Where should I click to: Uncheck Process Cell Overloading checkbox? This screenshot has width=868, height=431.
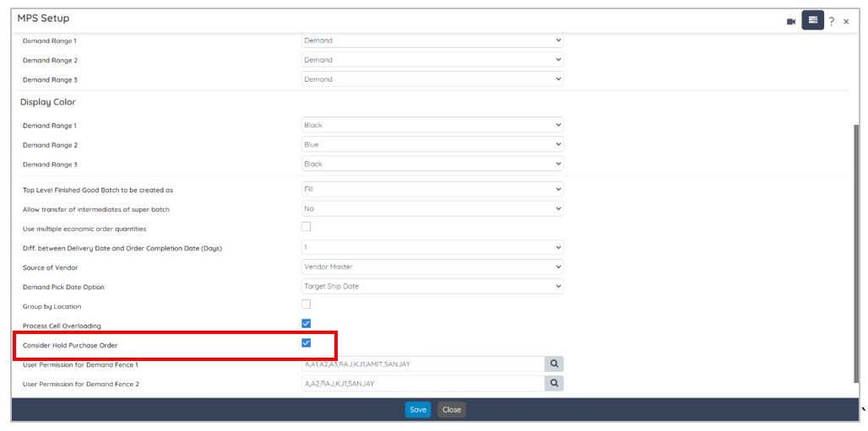307,323
